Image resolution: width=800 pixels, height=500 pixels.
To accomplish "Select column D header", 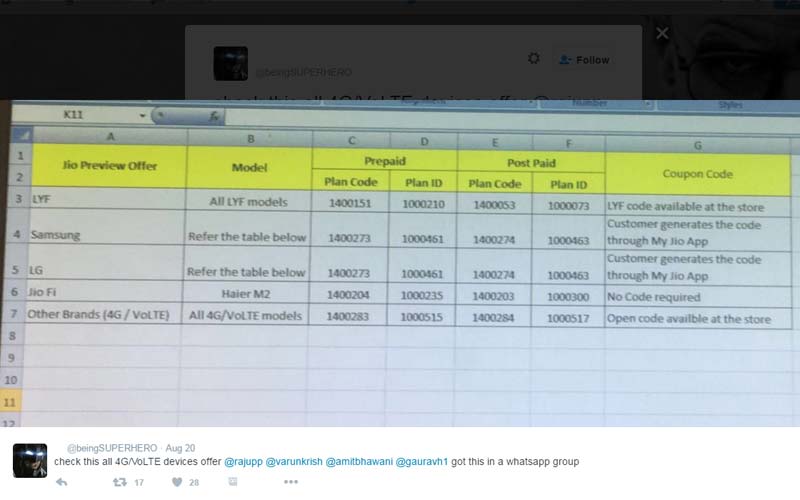I will (424, 141).
